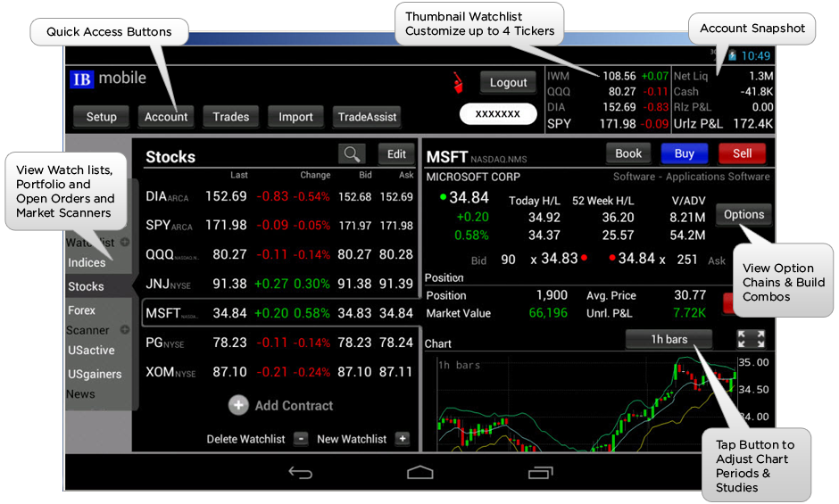Tap the MSFT bid price 34.83
839x504 pixels.
tap(559, 259)
